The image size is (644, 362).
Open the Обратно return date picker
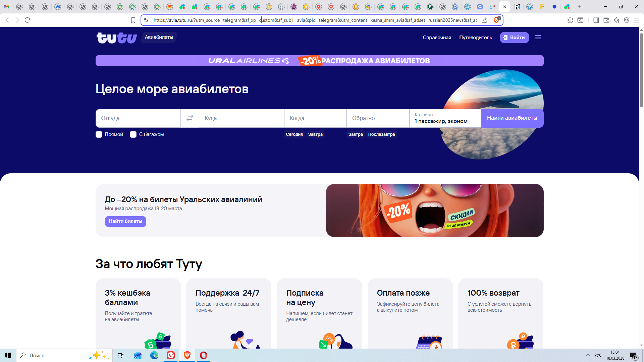377,118
